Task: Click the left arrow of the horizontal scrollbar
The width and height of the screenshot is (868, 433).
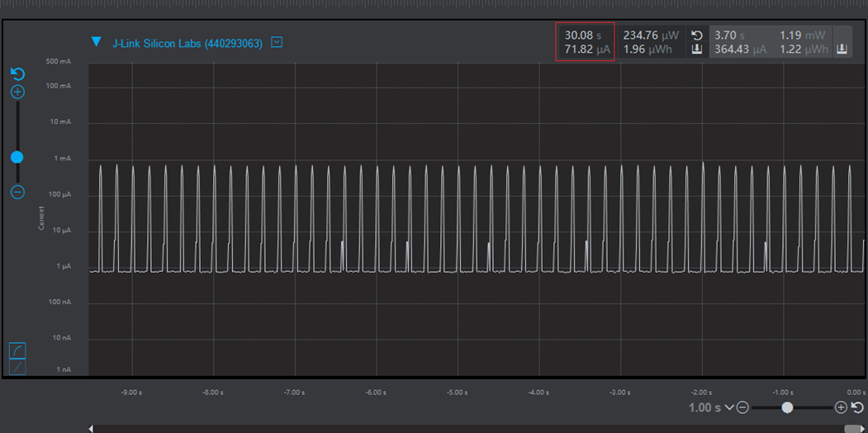Action: click(91, 429)
